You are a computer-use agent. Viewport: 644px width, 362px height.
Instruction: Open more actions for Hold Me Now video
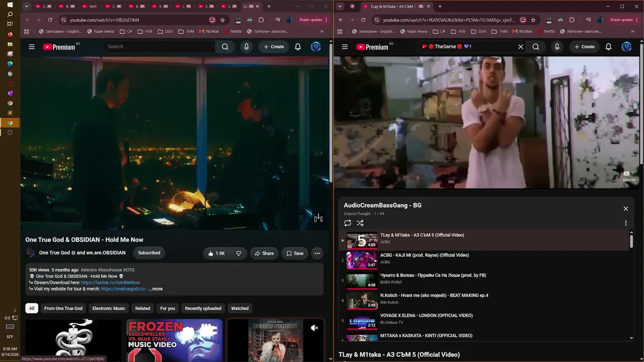[317, 253]
